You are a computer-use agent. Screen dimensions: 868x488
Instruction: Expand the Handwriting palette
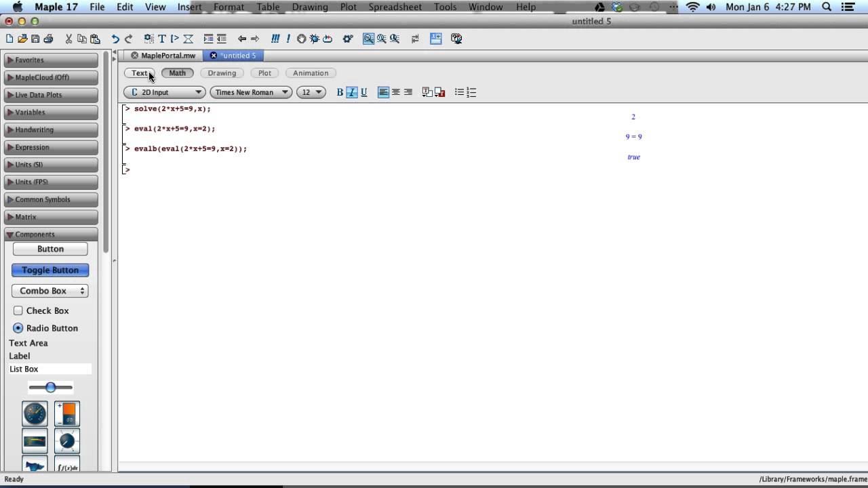tap(51, 129)
